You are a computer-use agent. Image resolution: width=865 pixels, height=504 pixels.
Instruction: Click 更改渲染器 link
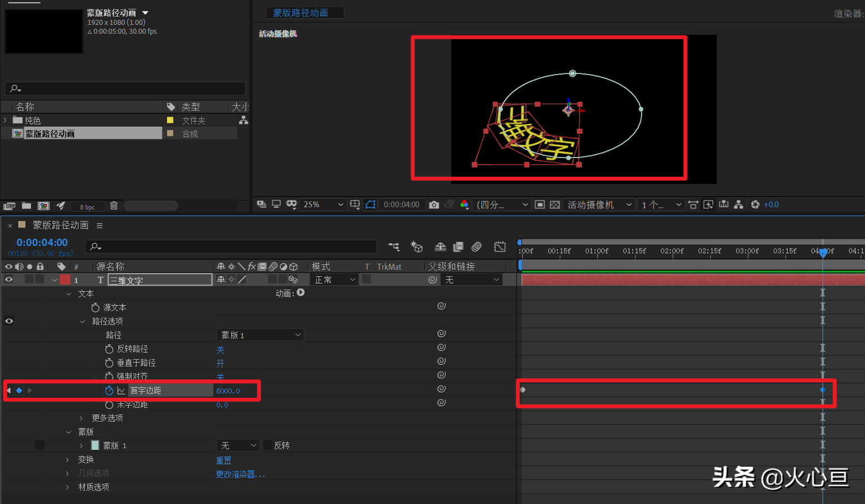point(240,474)
